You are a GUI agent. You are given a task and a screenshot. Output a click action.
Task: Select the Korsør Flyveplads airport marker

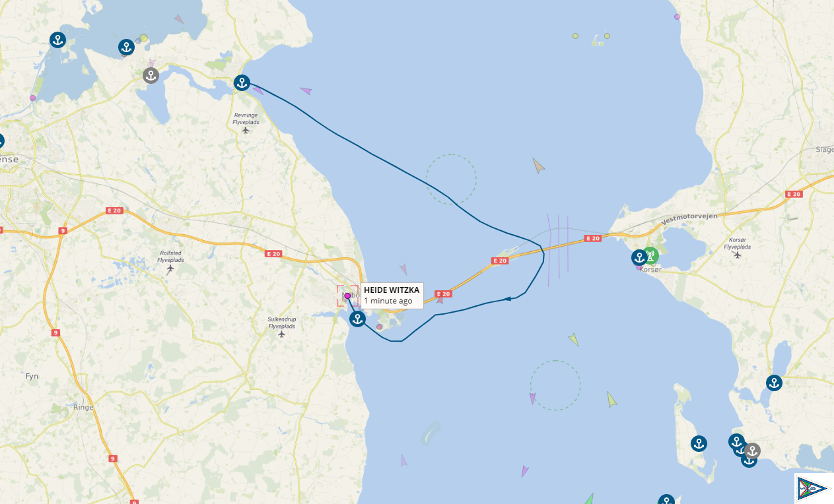(737, 255)
